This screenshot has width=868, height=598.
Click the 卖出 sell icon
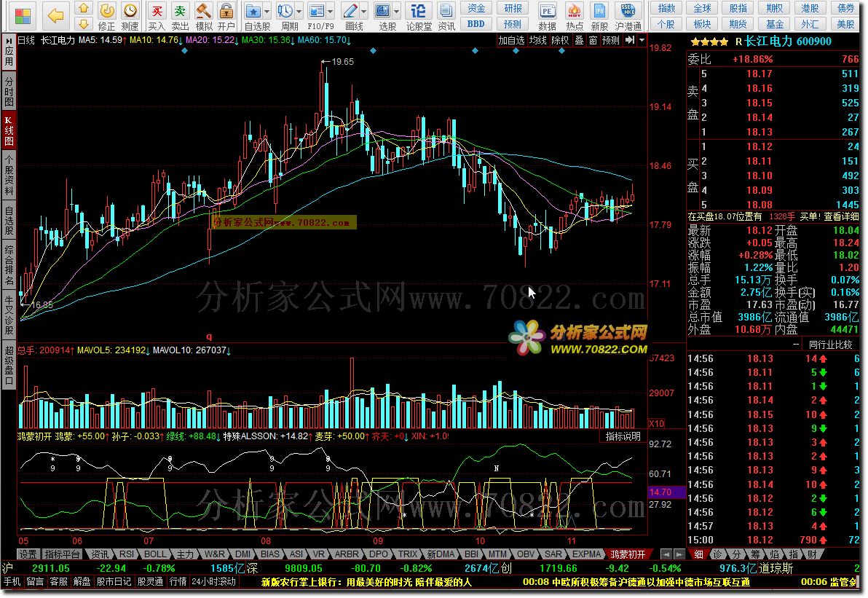(x=180, y=16)
